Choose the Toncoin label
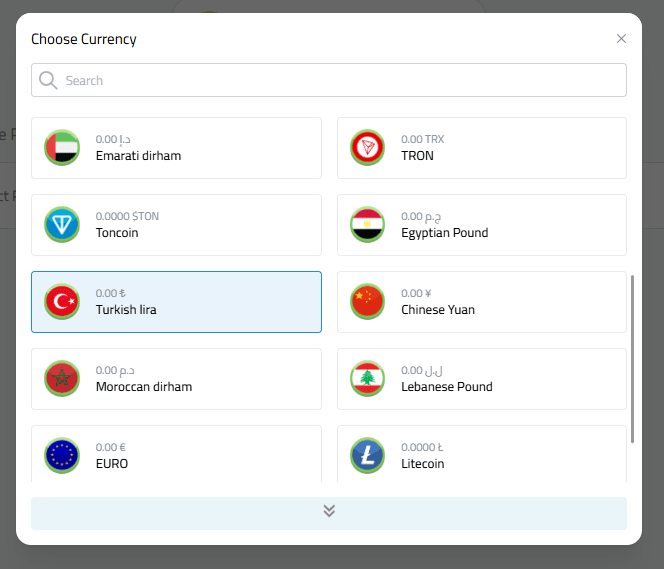The height and width of the screenshot is (569, 664). tap(117, 233)
